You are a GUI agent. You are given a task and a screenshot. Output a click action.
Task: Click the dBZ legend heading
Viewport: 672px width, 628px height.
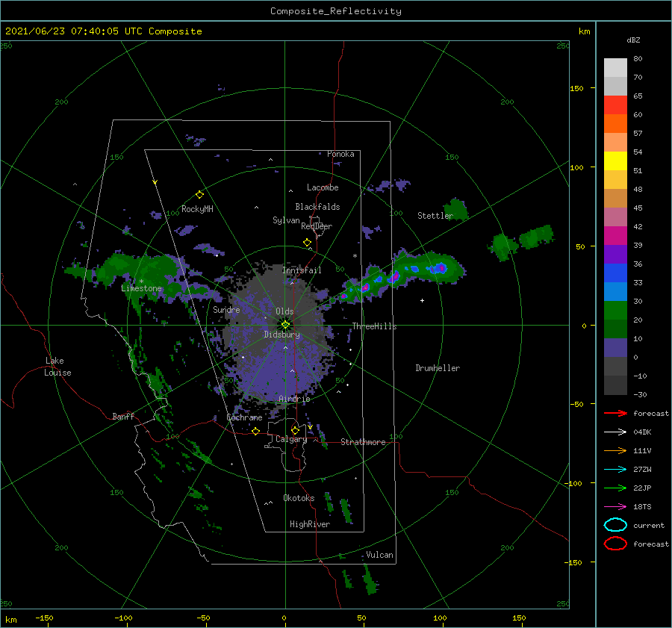click(x=633, y=40)
